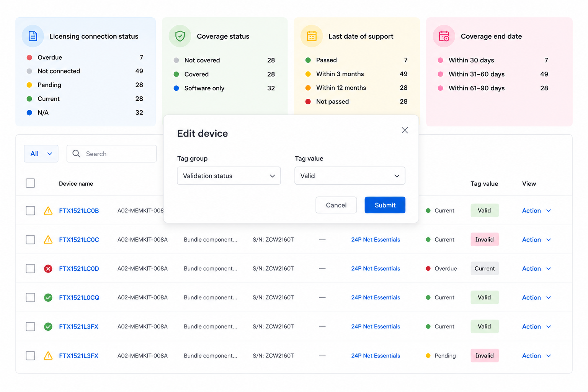The width and height of the screenshot is (588, 392).
Task: Select the checkbox for FTX1521LC0D
Action: click(x=30, y=269)
